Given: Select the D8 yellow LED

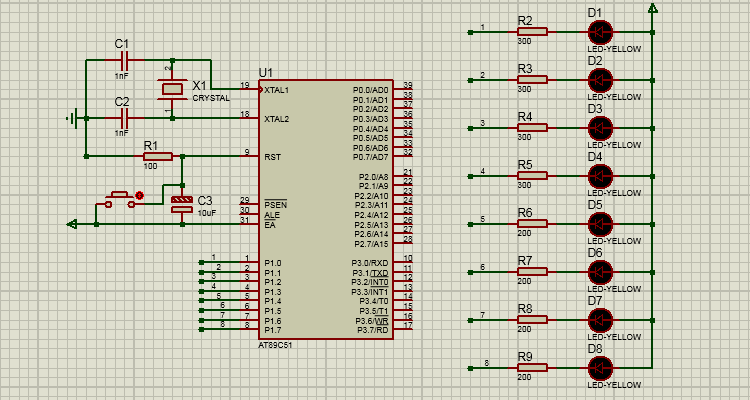Looking at the screenshot, I should (x=600, y=368).
